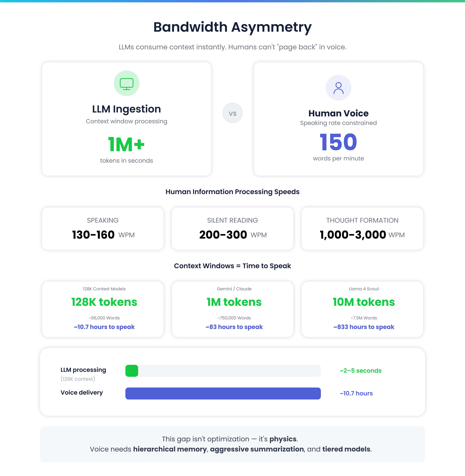
Task: Click the gap isn't optimization sentence
Action: 230,439
